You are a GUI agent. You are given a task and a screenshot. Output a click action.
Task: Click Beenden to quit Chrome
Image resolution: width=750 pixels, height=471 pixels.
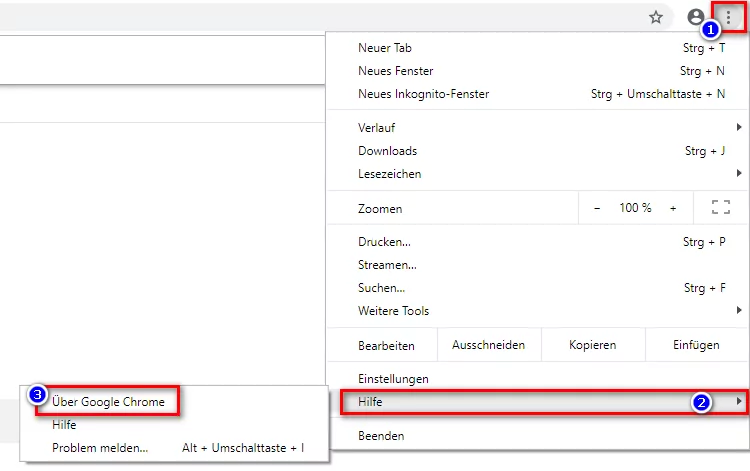click(x=381, y=436)
